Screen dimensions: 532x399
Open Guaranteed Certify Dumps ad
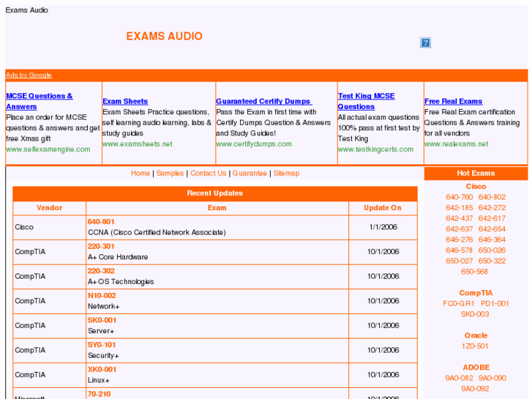[x=264, y=101]
